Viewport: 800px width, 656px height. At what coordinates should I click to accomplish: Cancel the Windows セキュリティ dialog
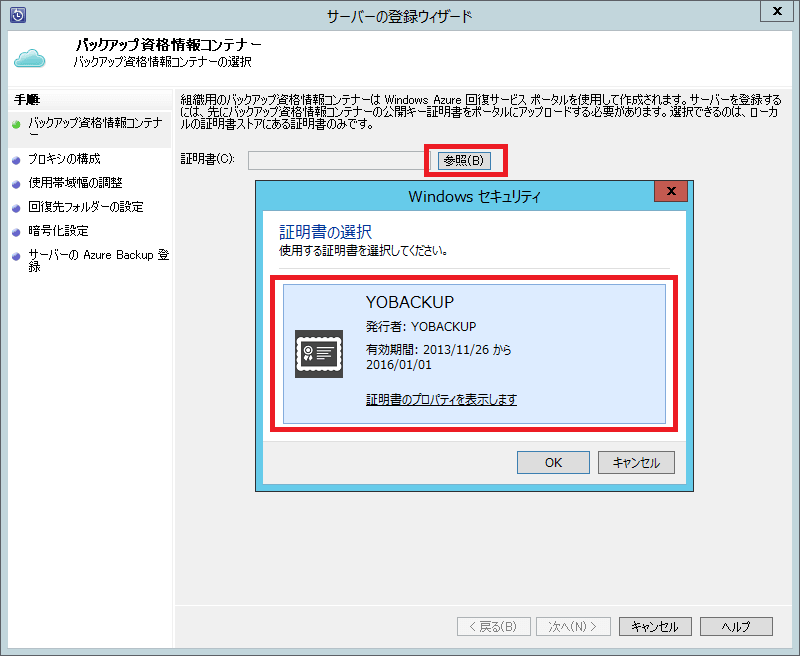click(636, 461)
